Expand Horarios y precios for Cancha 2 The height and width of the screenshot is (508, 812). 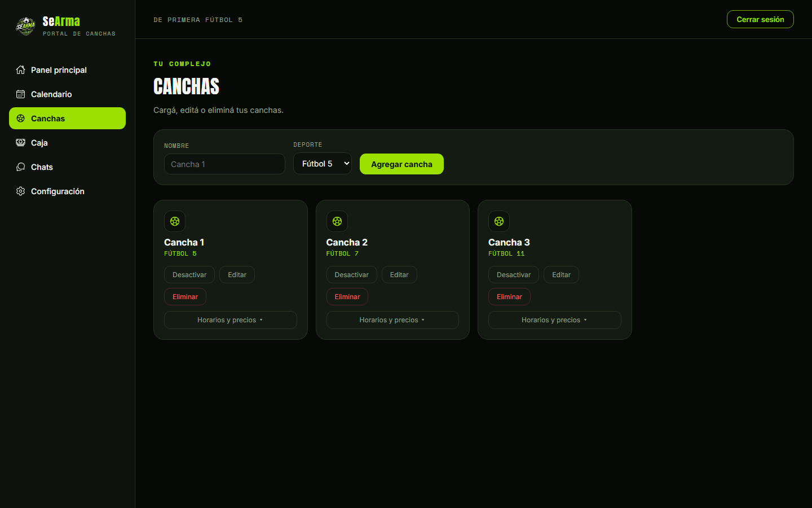coord(392,320)
